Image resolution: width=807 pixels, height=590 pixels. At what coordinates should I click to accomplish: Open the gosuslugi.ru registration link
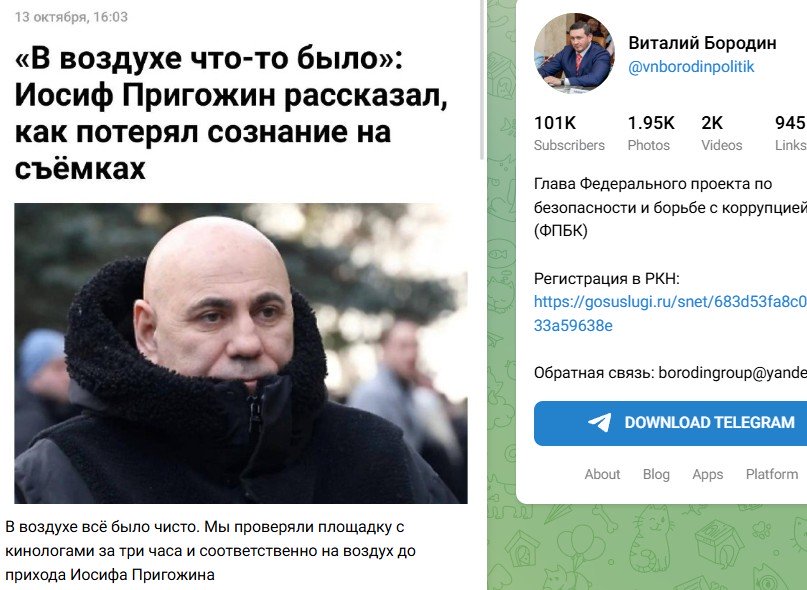[x=670, y=313]
